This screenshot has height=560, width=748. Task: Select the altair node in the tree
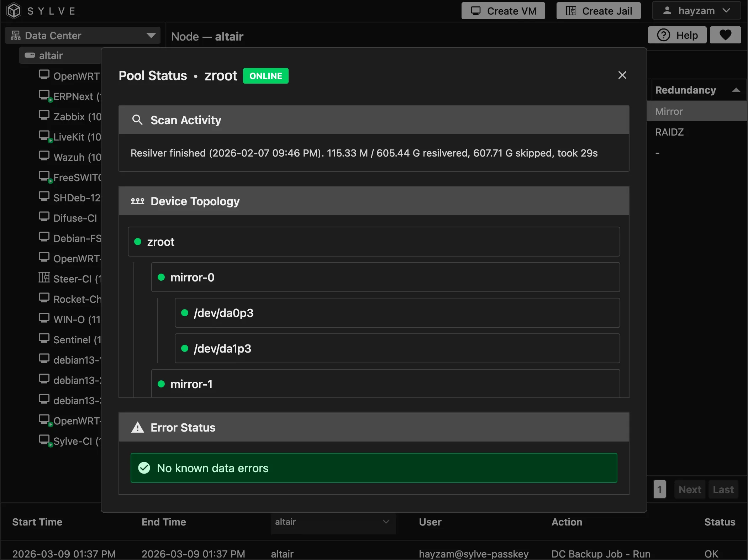click(x=51, y=56)
